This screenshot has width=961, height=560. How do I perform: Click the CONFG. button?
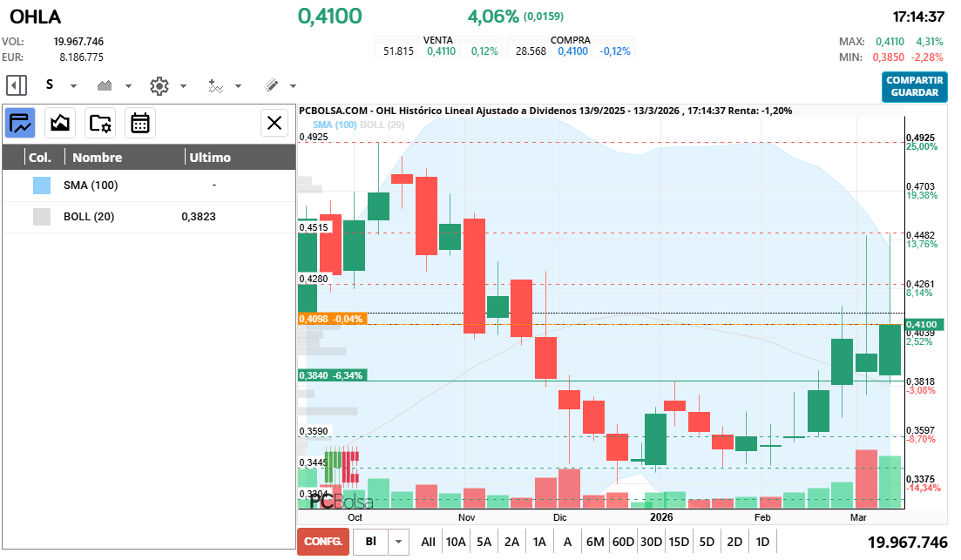pyautogui.click(x=321, y=541)
